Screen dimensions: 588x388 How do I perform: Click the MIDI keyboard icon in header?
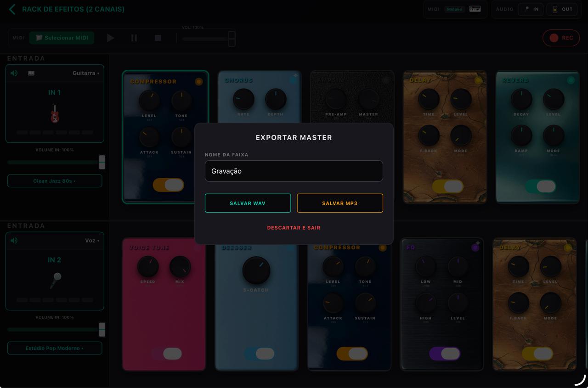[x=475, y=9]
